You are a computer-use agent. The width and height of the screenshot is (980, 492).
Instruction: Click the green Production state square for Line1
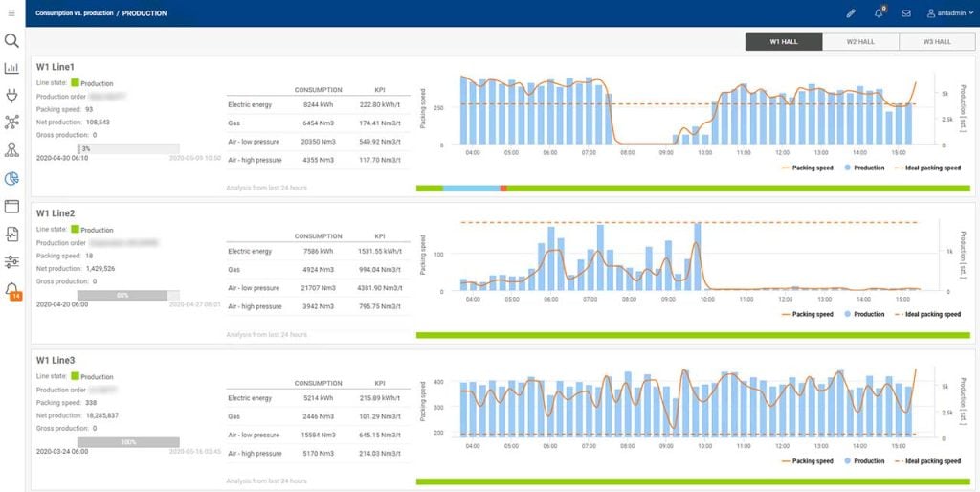tap(75, 82)
